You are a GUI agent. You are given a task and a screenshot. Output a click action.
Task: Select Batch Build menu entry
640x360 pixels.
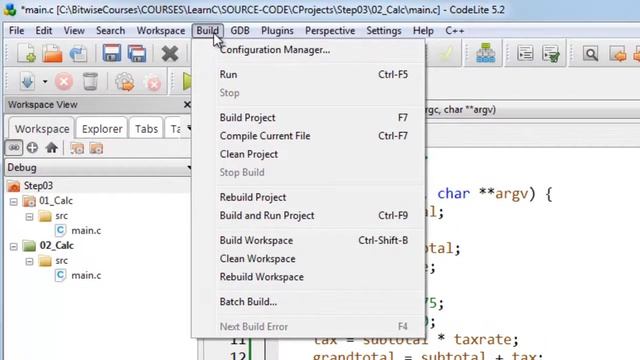coord(309,302)
